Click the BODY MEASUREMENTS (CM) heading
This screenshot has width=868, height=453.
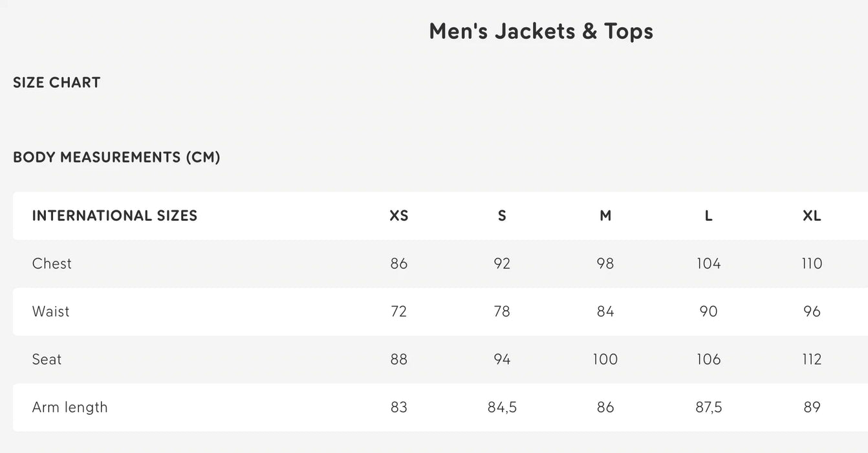click(116, 157)
